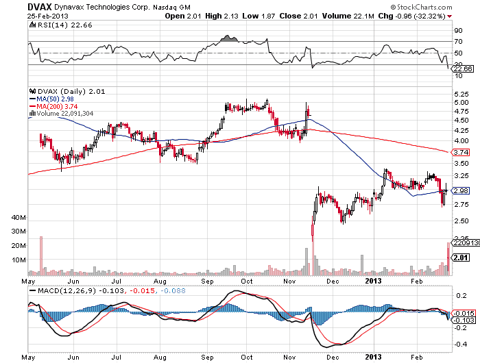Click the blue 2.98 MA(50) price tag
480x363 pixels.
461,191
